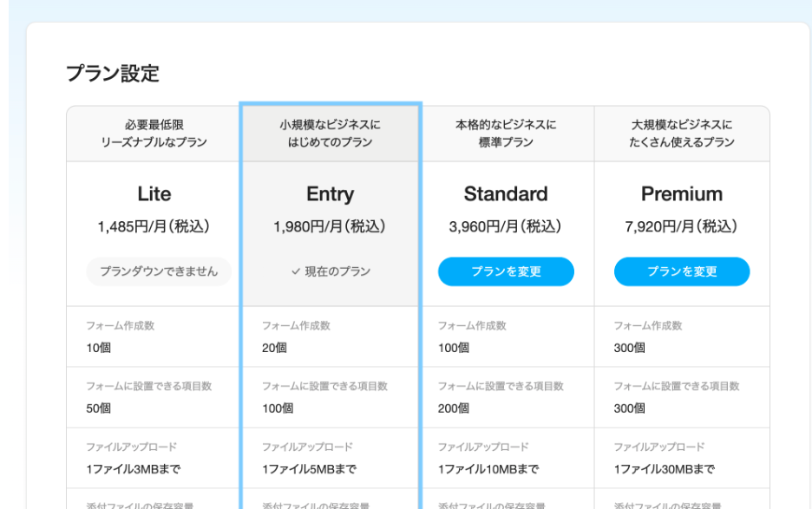Click the 必要最低限 リーズナブルなプラン header
The height and width of the screenshot is (509, 812).
[154, 133]
